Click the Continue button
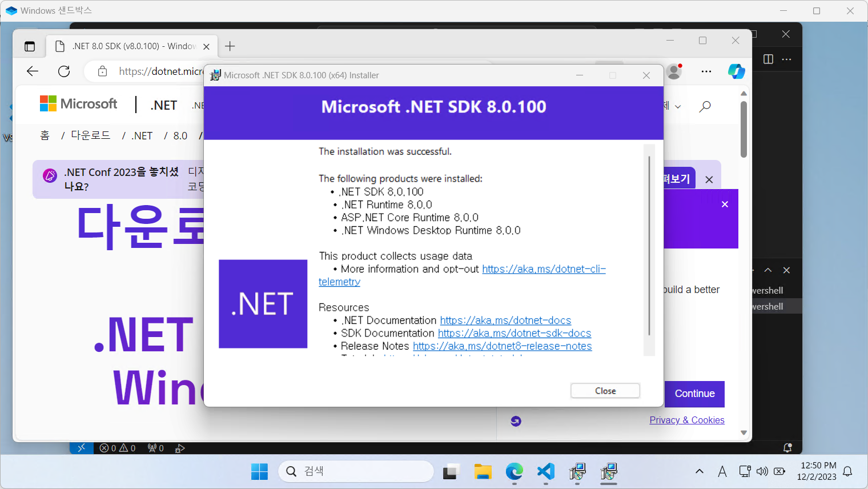Viewport: 868px width, 489px height. [694, 394]
